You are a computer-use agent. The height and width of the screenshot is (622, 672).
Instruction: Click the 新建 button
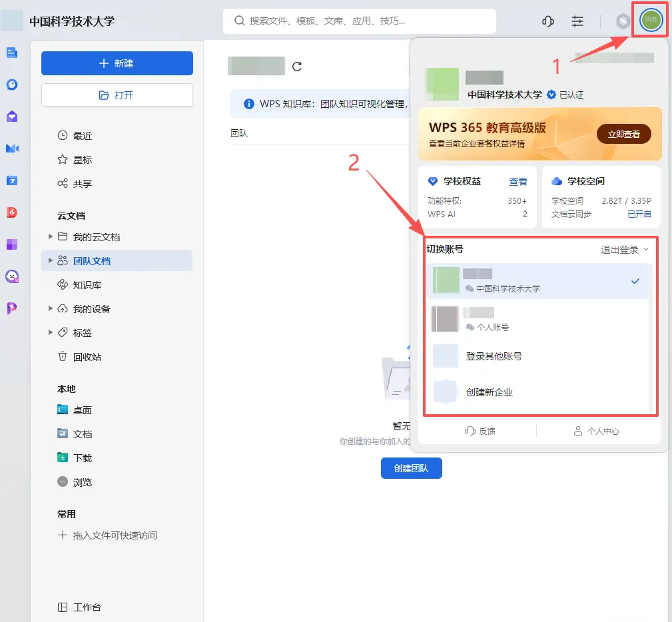pyautogui.click(x=117, y=63)
